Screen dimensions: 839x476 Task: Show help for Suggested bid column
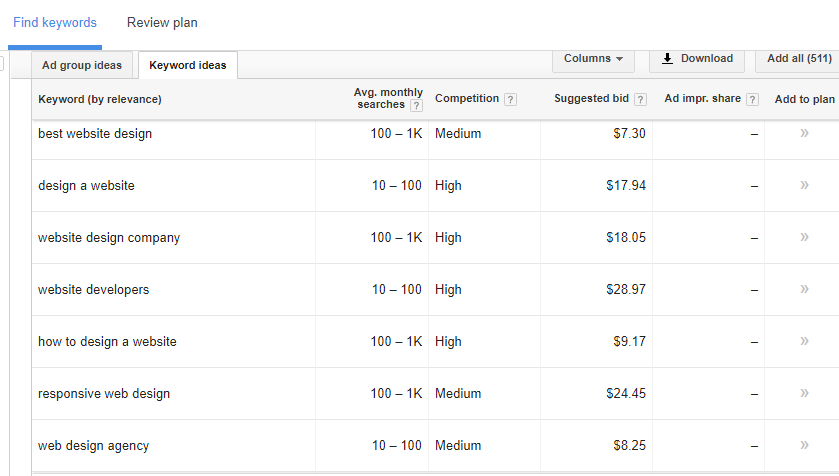640,99
